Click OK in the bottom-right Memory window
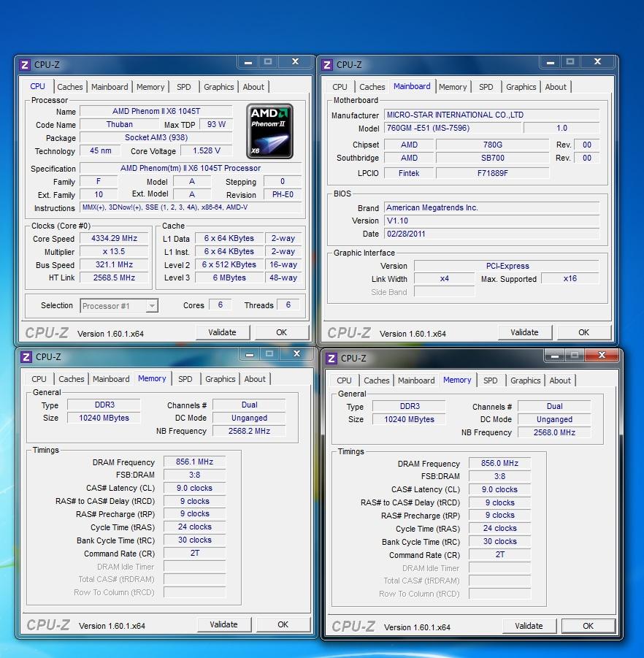644x658 pixels. point(588,626)
